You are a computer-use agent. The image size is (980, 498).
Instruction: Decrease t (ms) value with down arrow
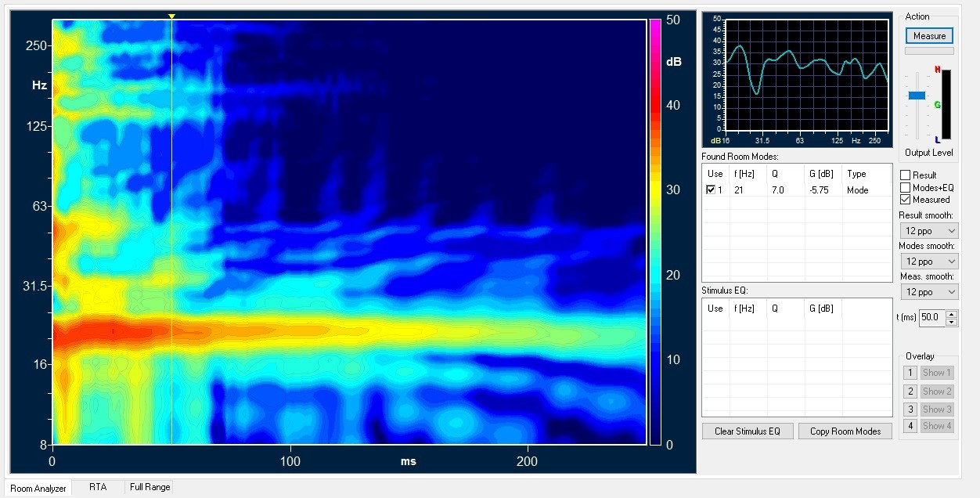(x=952, y=321)
